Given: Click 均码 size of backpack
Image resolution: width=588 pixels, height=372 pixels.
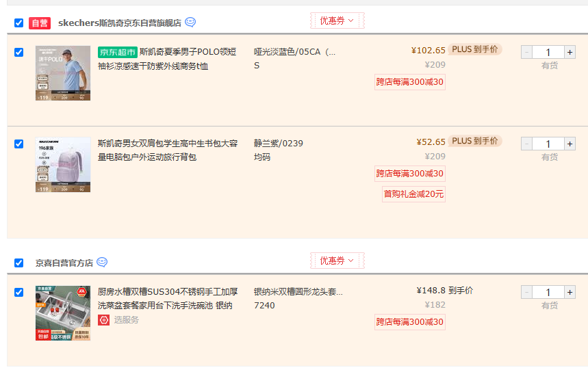Looking at the screenshot, I should pyautogui.click(x=262, y=157).
